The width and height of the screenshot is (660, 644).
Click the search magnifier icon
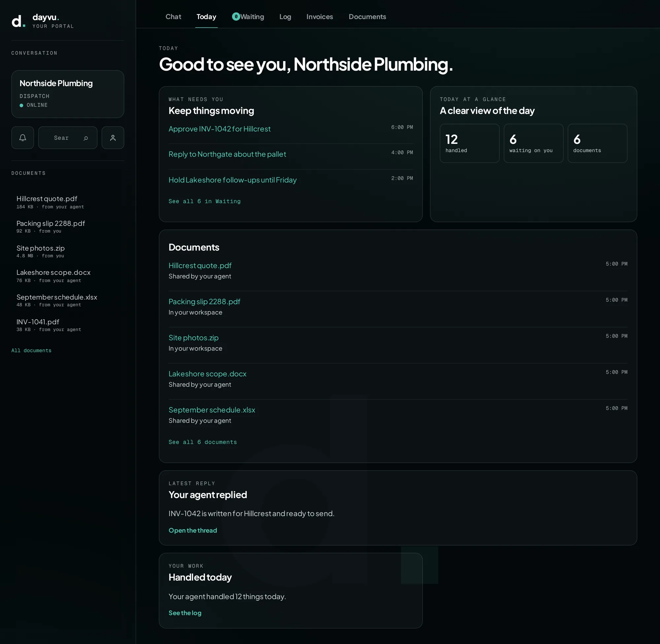coord(86,138)
